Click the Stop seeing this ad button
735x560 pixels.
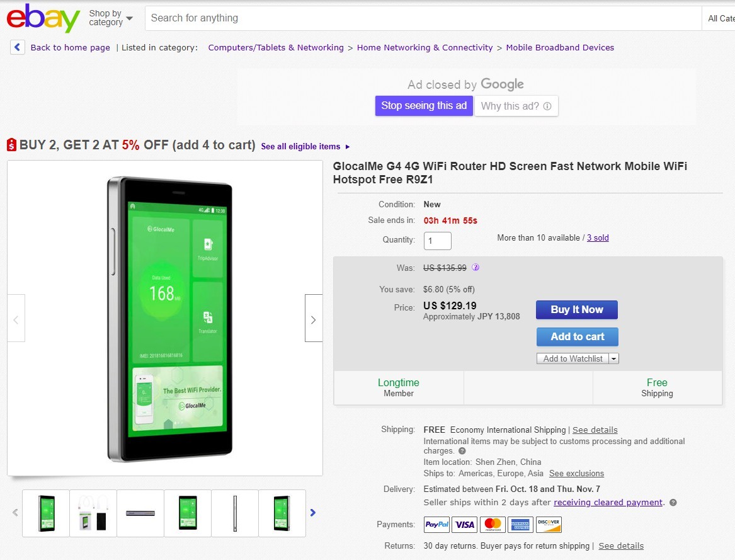point(424,106)
